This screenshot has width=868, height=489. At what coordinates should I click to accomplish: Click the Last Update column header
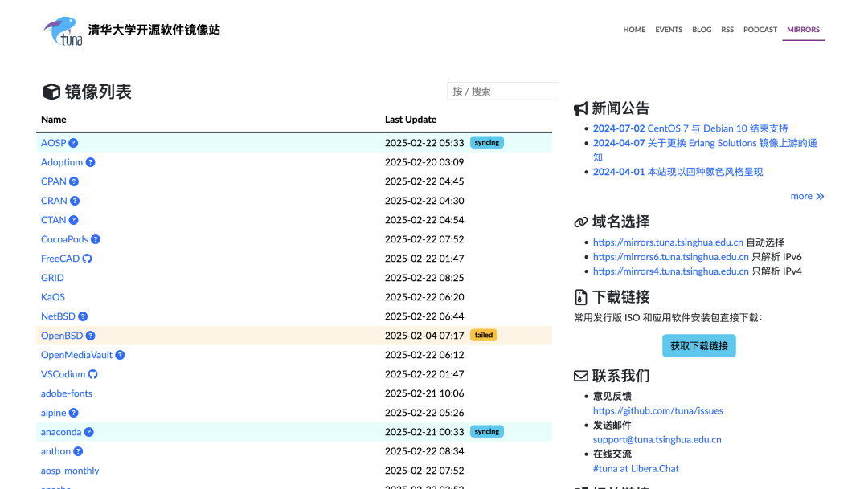coord(411,120)
